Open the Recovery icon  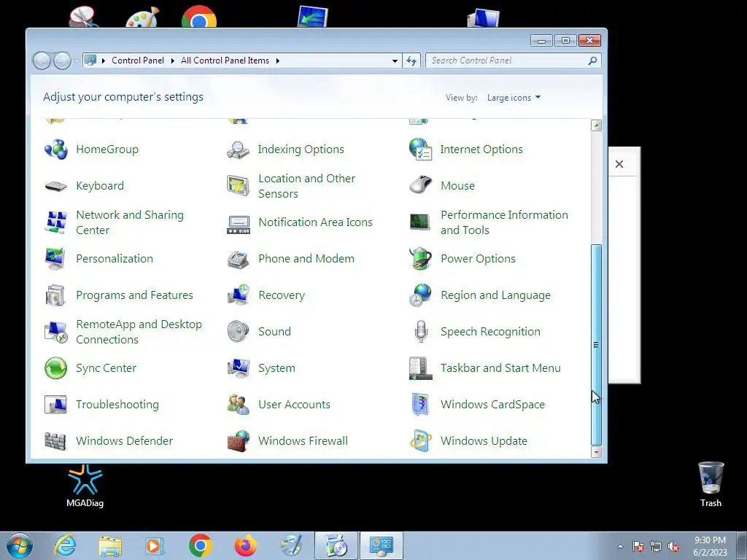tap(239, 295)
